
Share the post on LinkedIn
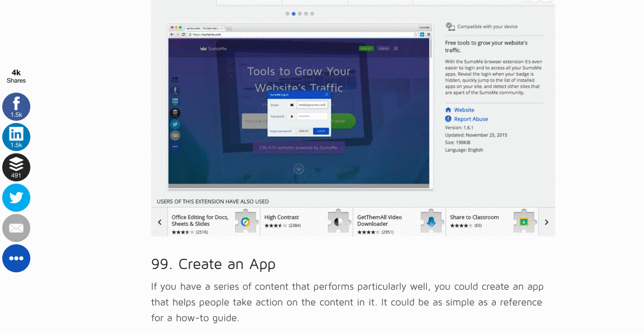[16, 137]
